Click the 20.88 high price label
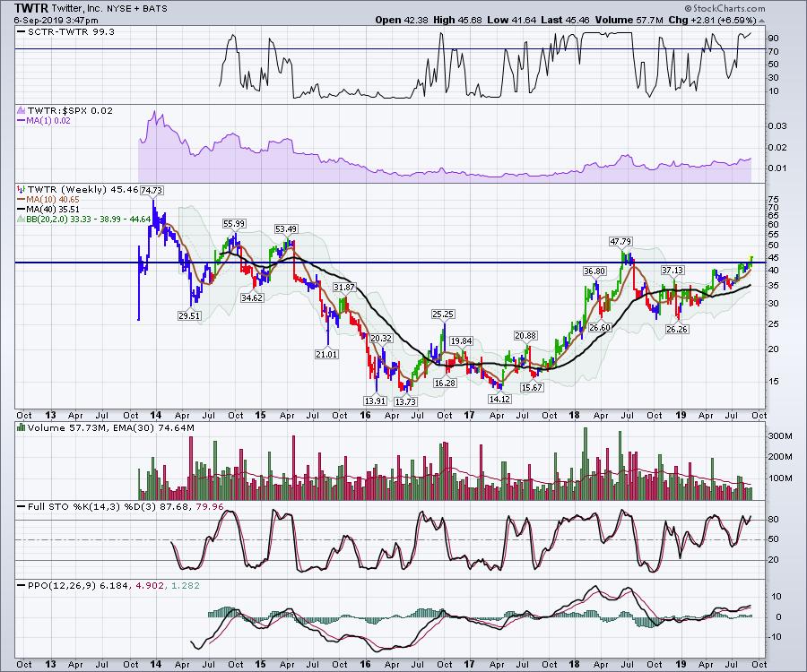 pos(525,335)
